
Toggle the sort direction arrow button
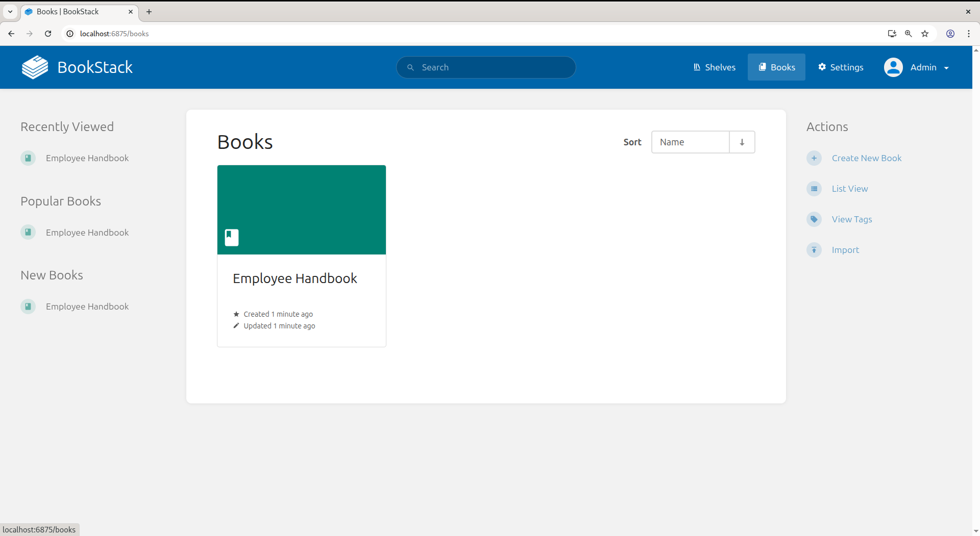[742, 142]
